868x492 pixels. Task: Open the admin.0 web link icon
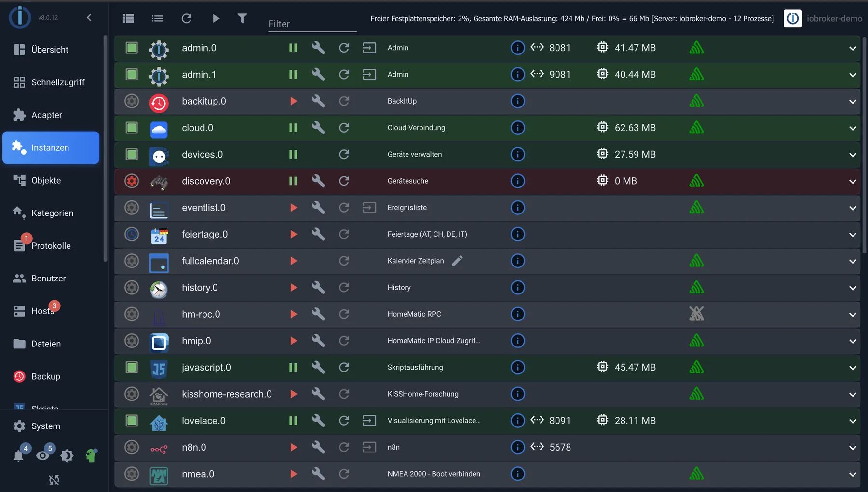[369, 48]
